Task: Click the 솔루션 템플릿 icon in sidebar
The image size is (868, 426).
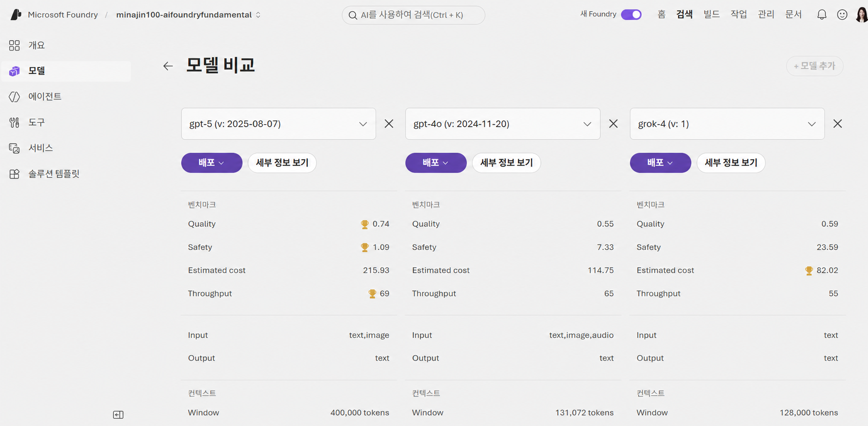Action: (15, 174)
